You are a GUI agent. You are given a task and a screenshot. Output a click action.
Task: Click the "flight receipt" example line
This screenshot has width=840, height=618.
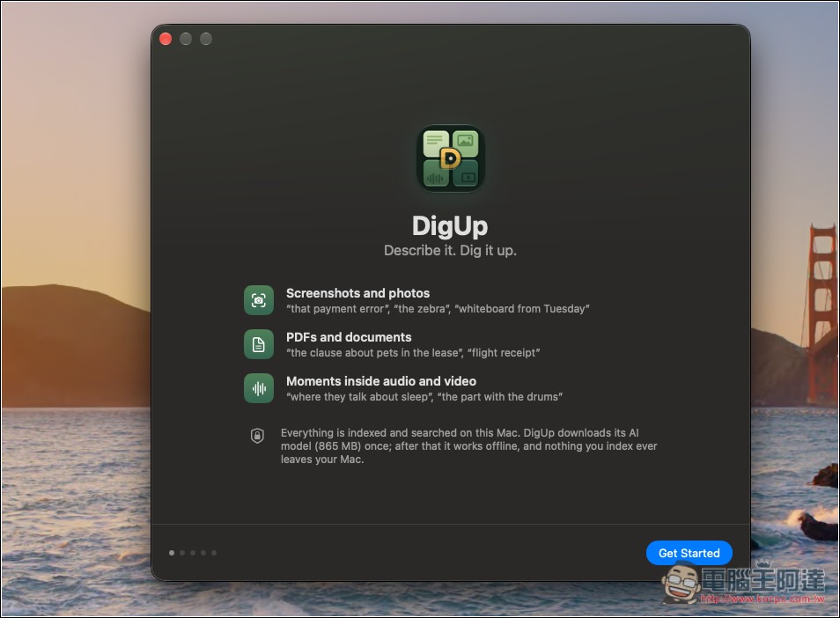(504, 352)
